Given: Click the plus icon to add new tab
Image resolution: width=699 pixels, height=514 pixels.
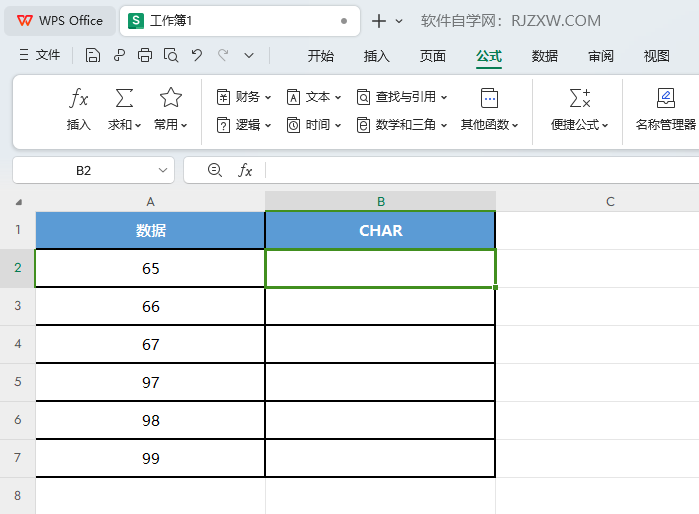Looking at the screenshot, I should point(378,21).
